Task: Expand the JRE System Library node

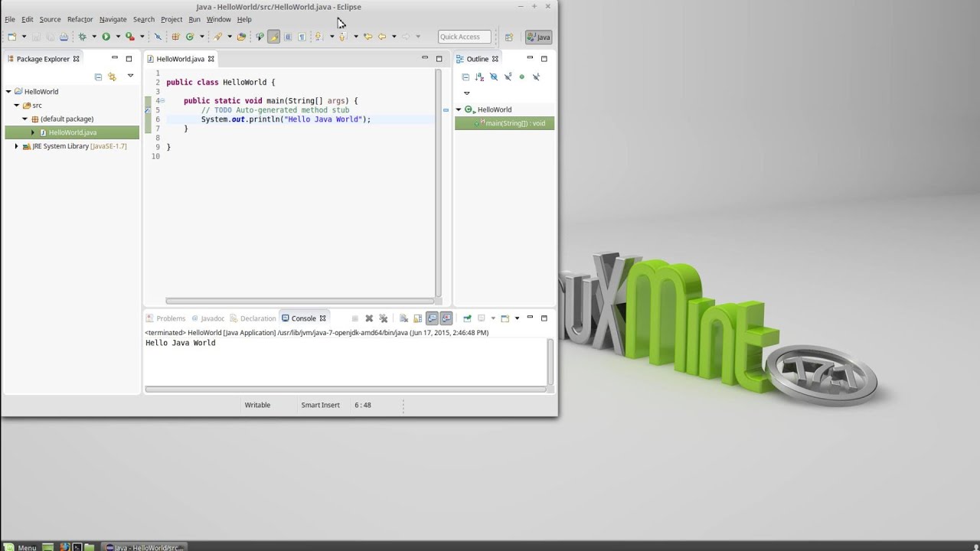Action: [16, 146]
